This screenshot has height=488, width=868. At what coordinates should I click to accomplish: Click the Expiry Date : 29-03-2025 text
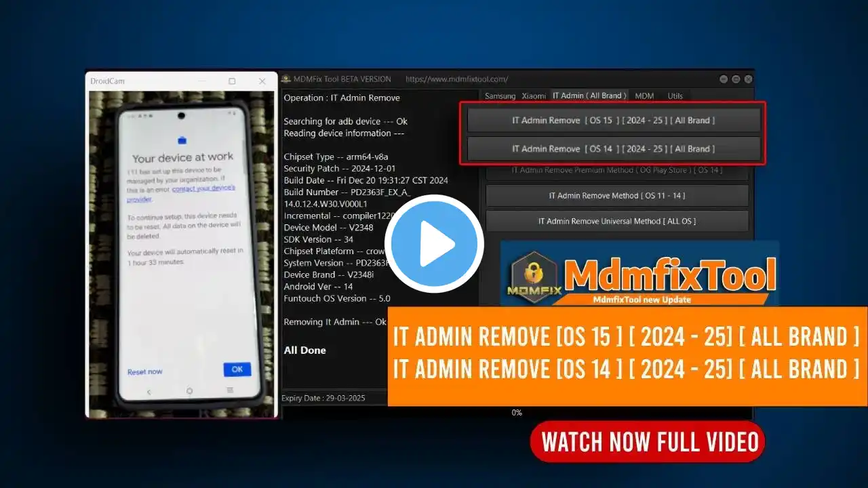tap(323, 398)
